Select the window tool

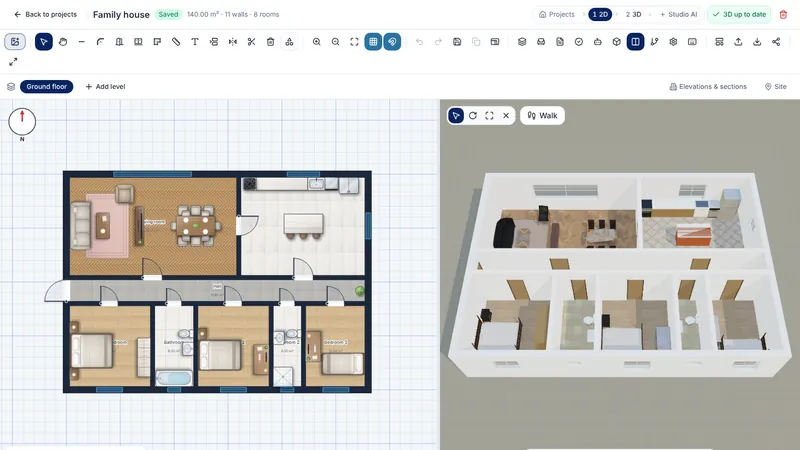pyautogui.click(x=138, y=42)
